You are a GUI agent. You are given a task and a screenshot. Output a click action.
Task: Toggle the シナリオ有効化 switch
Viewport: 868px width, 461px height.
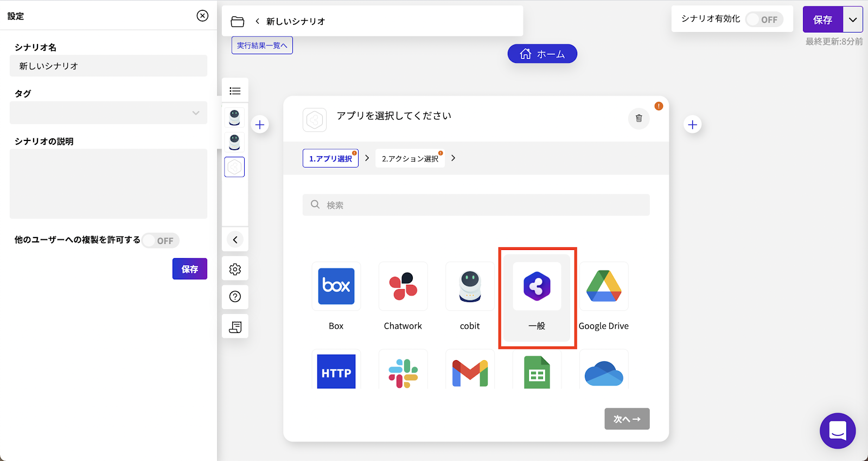764,20
